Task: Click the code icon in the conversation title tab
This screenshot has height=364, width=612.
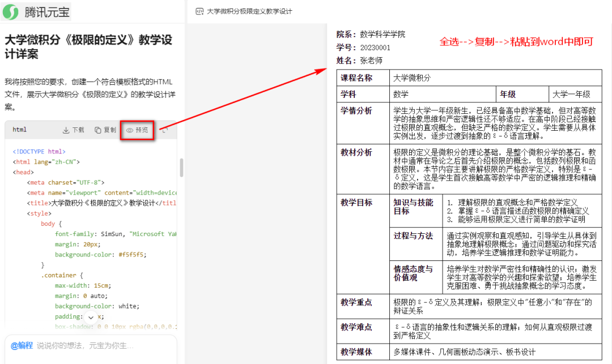Action: point(199,11)
